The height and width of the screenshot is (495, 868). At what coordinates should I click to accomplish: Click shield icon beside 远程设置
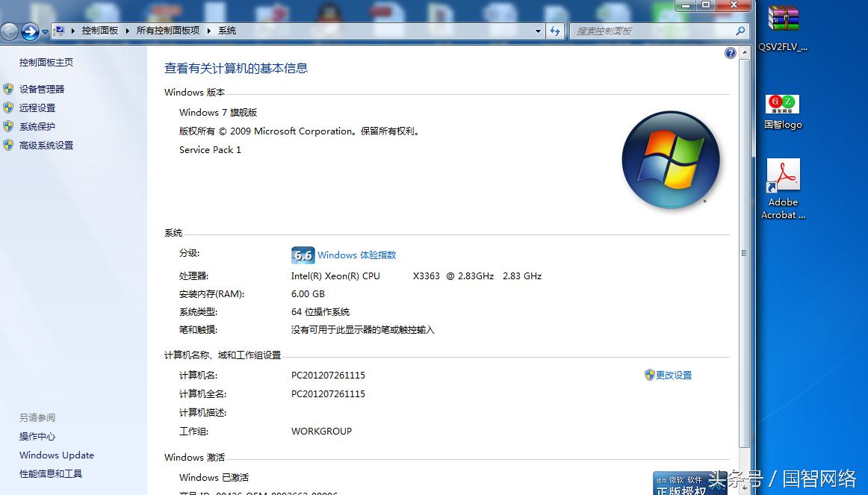click(8, 108)
